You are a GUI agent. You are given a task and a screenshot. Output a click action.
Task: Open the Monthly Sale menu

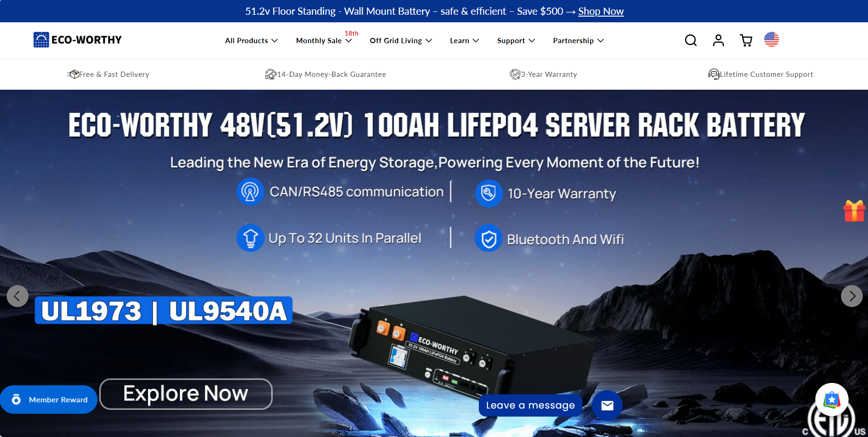point(324,41)
